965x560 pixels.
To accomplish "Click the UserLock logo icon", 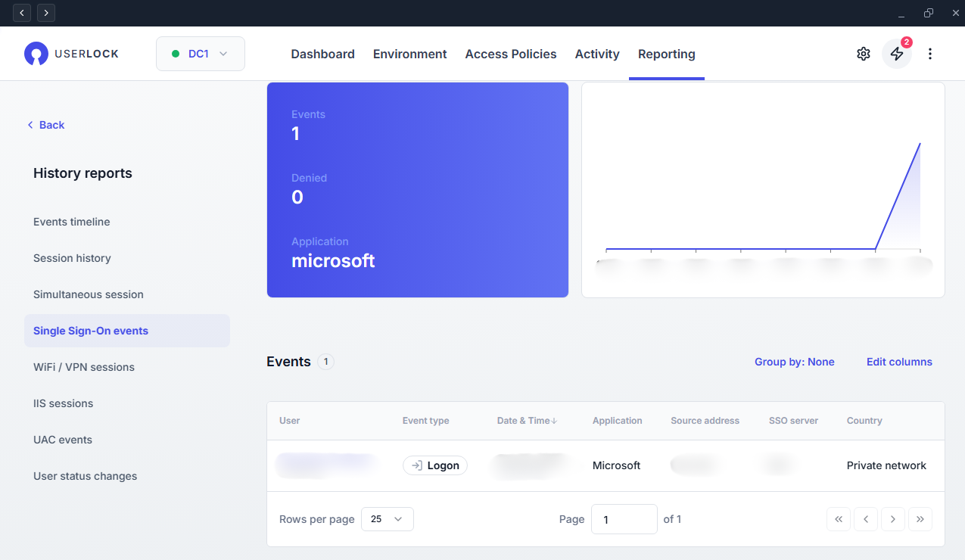I will (x=36, y=54).
